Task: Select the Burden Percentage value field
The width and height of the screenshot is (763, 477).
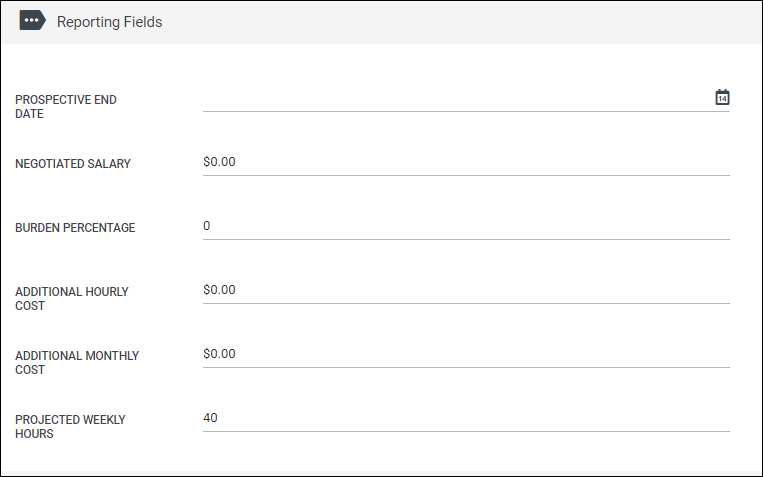Action: tap(466, 226)
